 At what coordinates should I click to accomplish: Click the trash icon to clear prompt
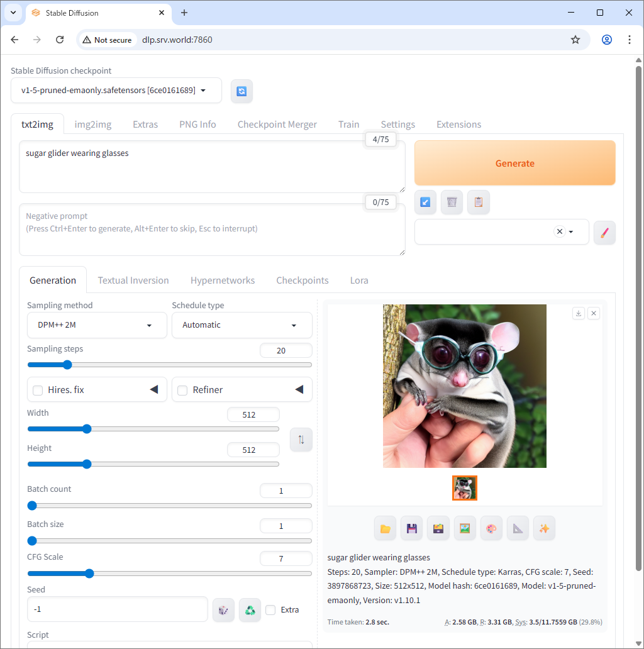point(452,202)
